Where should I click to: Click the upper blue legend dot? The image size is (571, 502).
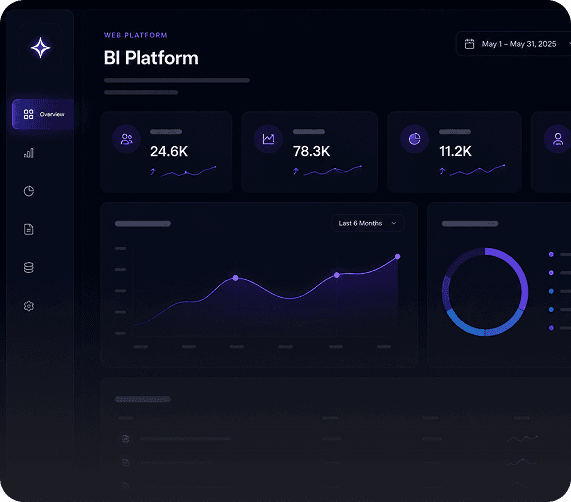click(x=551, y=291)
